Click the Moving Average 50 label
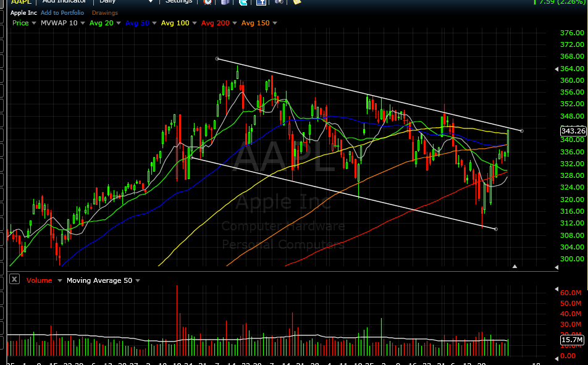 (x=99, y=280)
